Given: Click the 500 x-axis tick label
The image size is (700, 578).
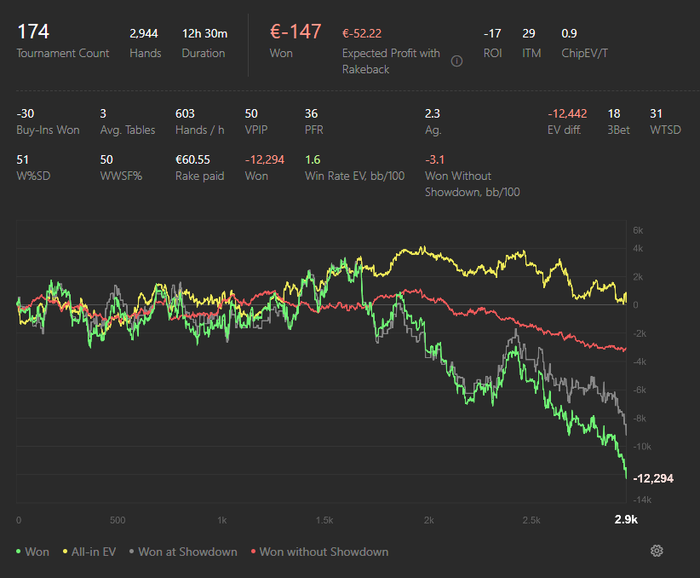Looking at the screenshot, I should tap(117, 520).
